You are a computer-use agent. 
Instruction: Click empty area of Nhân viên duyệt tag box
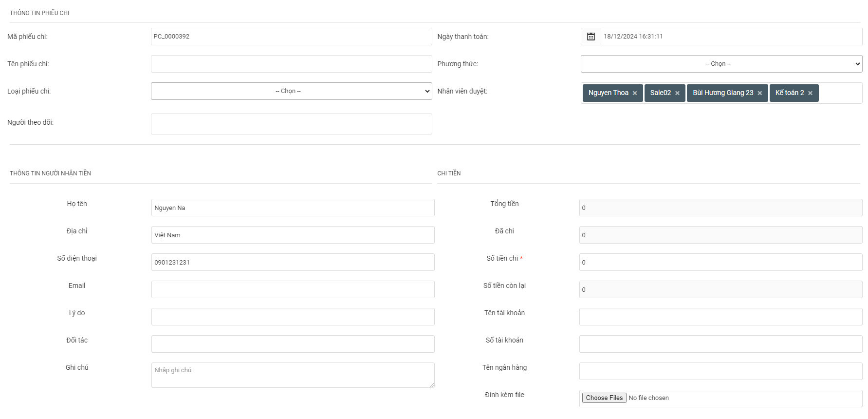tap(840, 93)
